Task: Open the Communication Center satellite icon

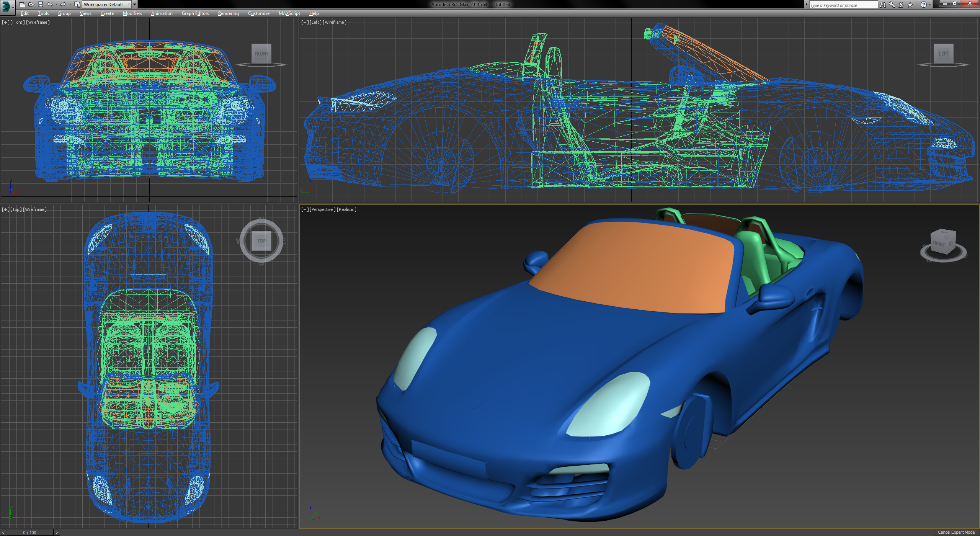Action: pyautogui.click(x=900, y=5)
